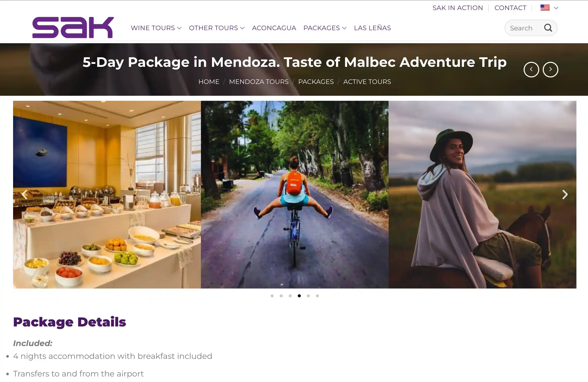Viewport: 588px width, 382px height.
Task: Open the Las Leñas menu item
Action: point(372,28)
